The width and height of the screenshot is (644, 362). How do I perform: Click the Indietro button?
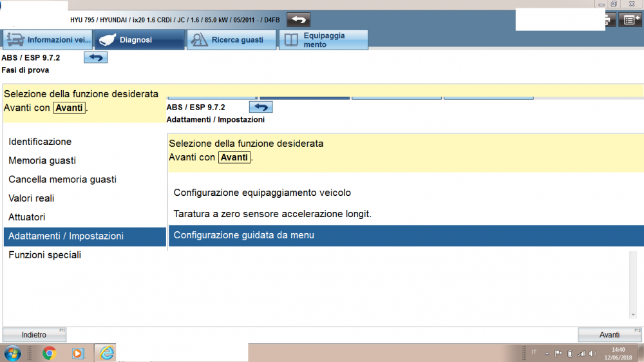[x=34, y=335]
